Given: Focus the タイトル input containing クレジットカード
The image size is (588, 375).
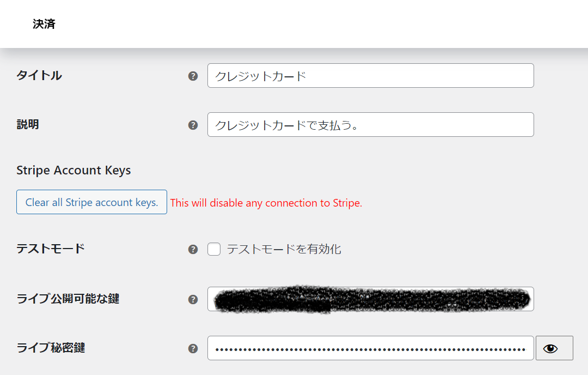Looking at the screenshot, I should pos(371,76).
